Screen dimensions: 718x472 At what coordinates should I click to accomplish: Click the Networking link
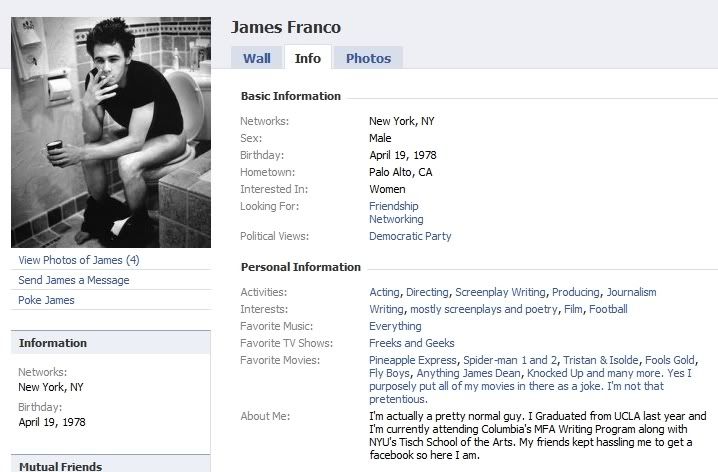point(396,219)
